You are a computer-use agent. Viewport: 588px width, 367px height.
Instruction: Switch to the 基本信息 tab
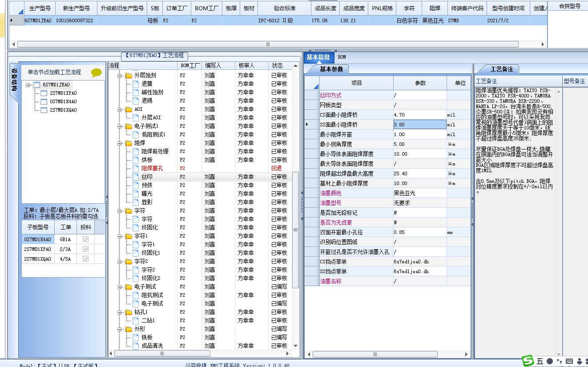coord(318,57)
